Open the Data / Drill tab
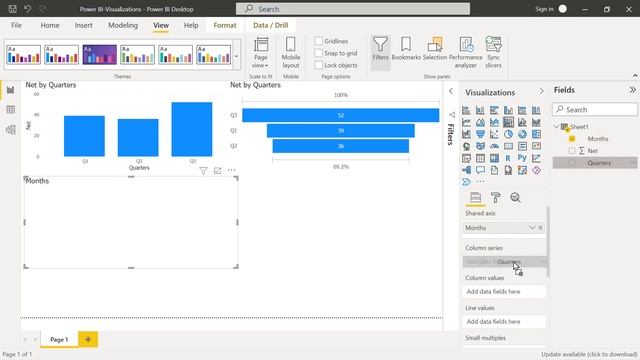640x360 pixels. (271, 25)
